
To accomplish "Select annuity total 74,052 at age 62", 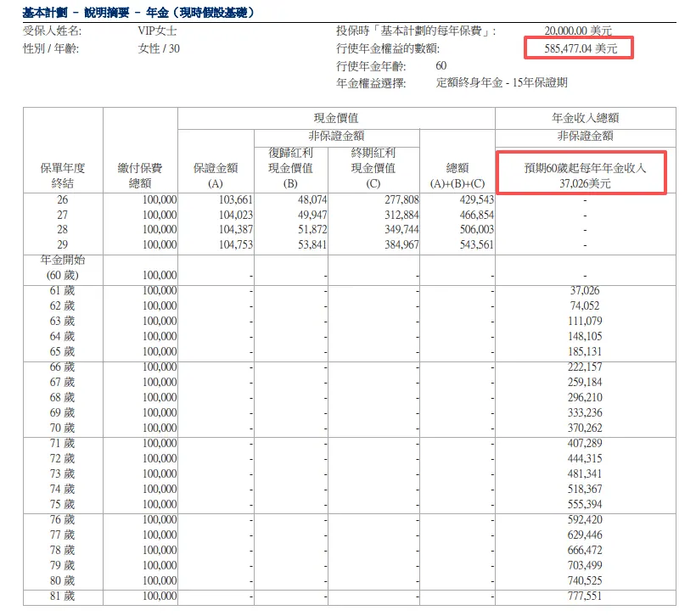I will [x=585, y=306].
